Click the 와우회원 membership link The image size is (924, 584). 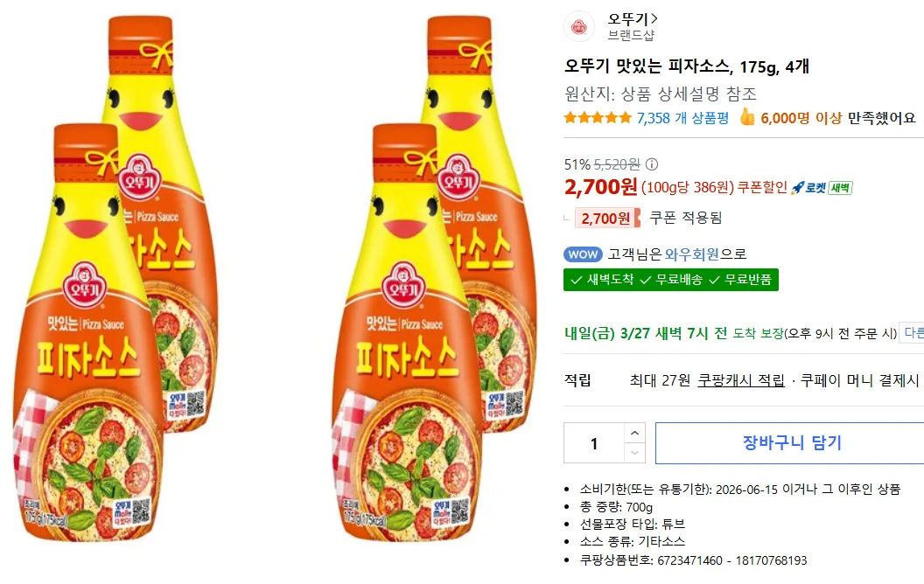[x=691, y=254]
